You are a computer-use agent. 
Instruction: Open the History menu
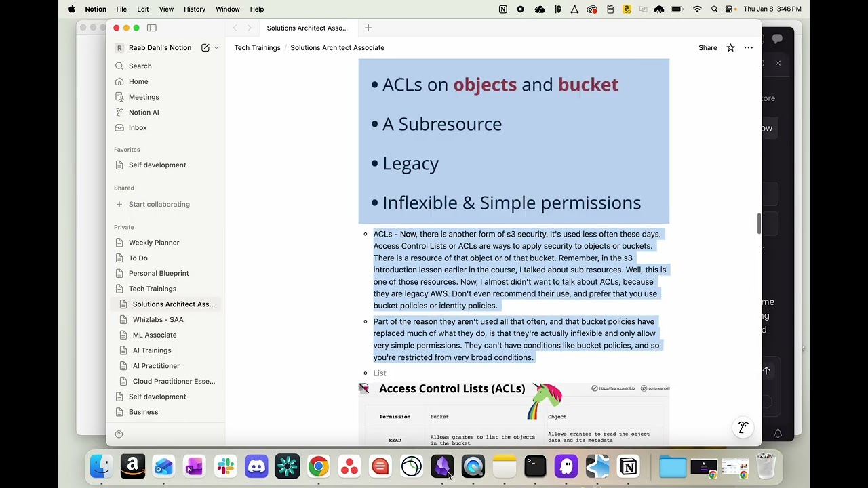pyautogui.click(x=195, y=9)
